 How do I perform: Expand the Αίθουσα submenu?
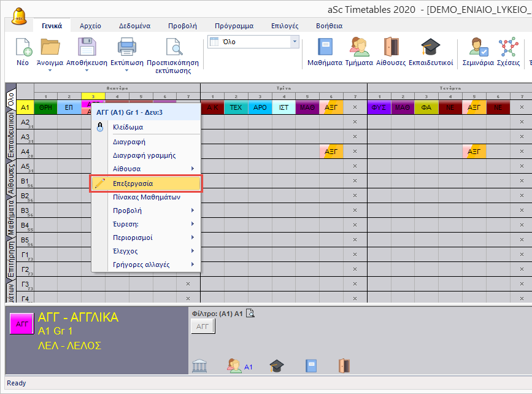145,169
